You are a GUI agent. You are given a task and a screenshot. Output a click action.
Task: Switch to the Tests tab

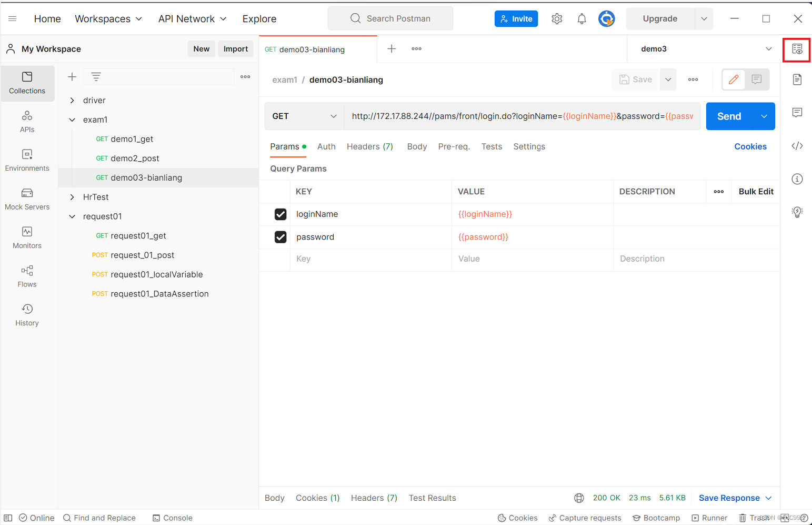point(492,147)
